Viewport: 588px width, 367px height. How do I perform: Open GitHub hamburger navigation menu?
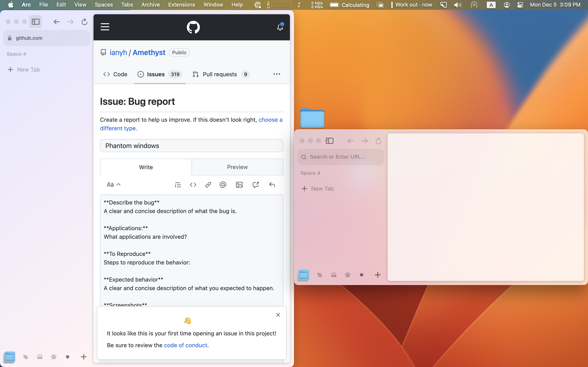point(105,27)
